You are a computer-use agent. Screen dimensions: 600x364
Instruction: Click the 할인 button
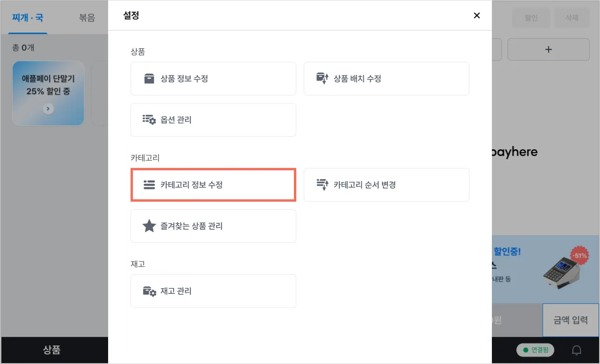pos(531,18)
